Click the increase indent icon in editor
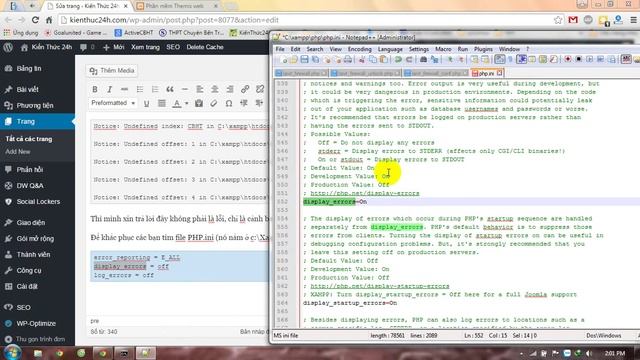Viewport: 640px width, 360px height. [259, 104]
